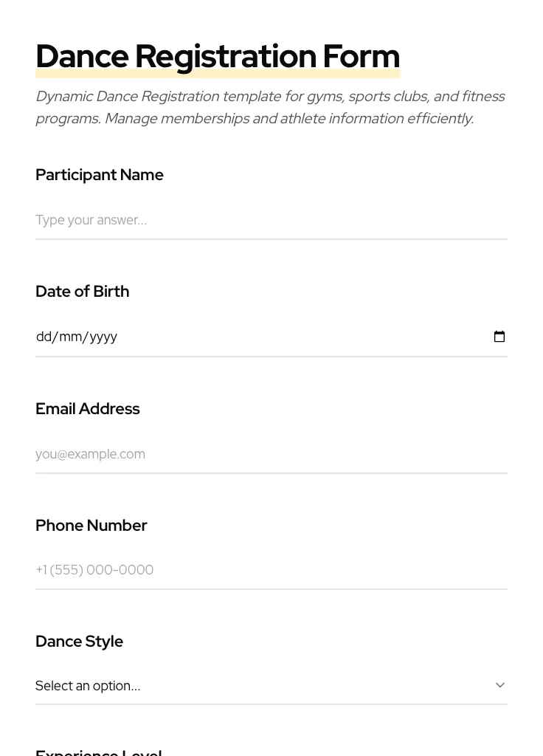This screenshot has width=543, height=756.
Task: Click the 'you@example.com' email input field
Action: pos(271,454)
